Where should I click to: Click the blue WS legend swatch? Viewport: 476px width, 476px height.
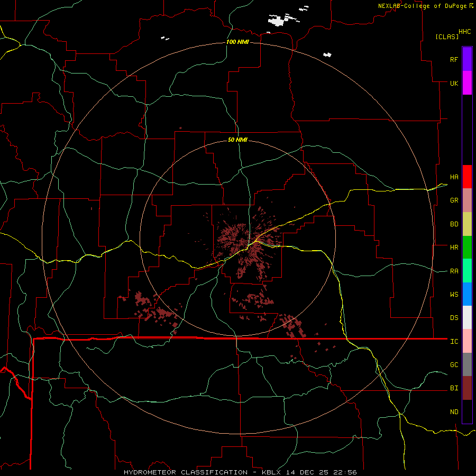[x=467, y=294]
